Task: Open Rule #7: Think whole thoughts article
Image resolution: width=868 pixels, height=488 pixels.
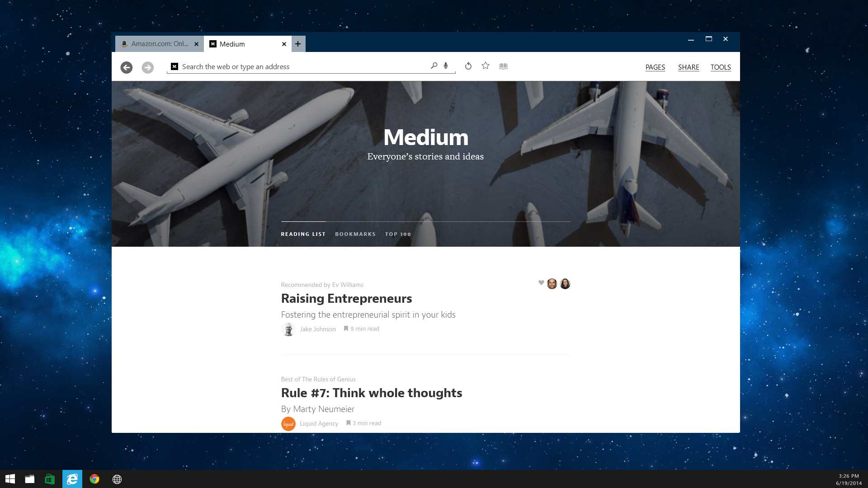Action: point(371,393)
